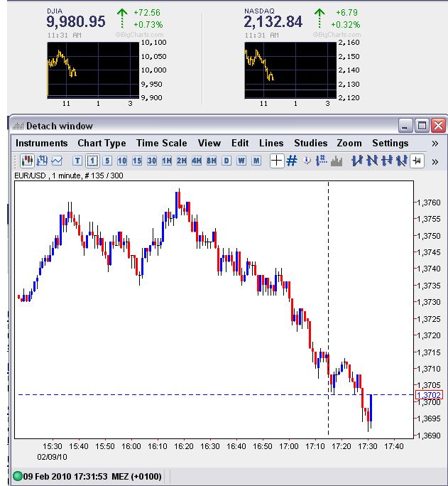Click the third blue line-drawing tool icon
The height and width of the screenshot is (486, 448).
(x=387, y=161)
